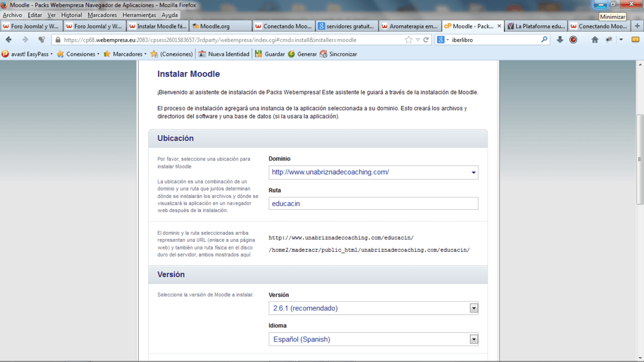Click the search magnifier icon
Image resolution: width=644 pixels, height=362 pixels.
click(x=544, y=39)
